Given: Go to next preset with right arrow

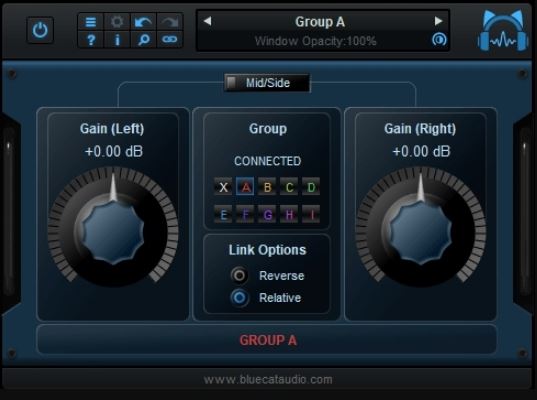Looking at the screenshot, I should coord(438,21).
